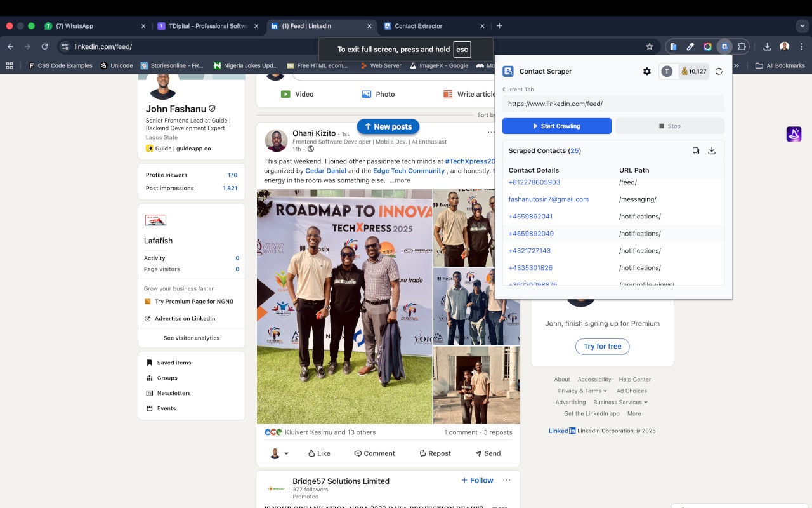Switch to the TDigital - Professional Software tab
This screenshot has width=812, height=508.
tap(208, 26)
